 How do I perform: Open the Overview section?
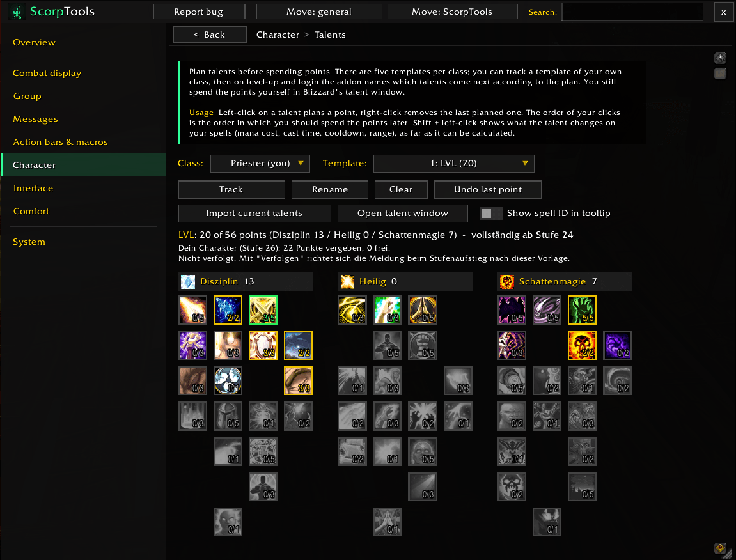pyautogui.click(x=34, y=42)
